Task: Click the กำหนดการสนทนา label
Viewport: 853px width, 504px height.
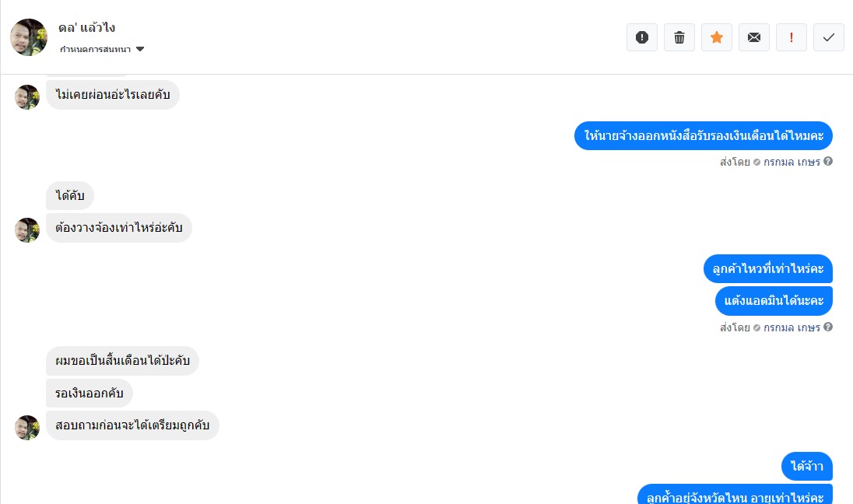Action: [x=95, y=49]
